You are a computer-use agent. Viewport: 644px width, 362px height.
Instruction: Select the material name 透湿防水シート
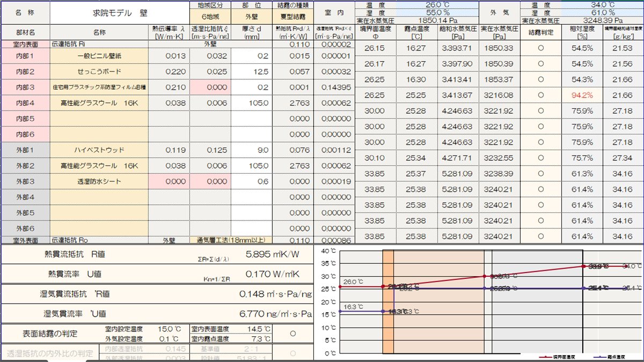99,181
